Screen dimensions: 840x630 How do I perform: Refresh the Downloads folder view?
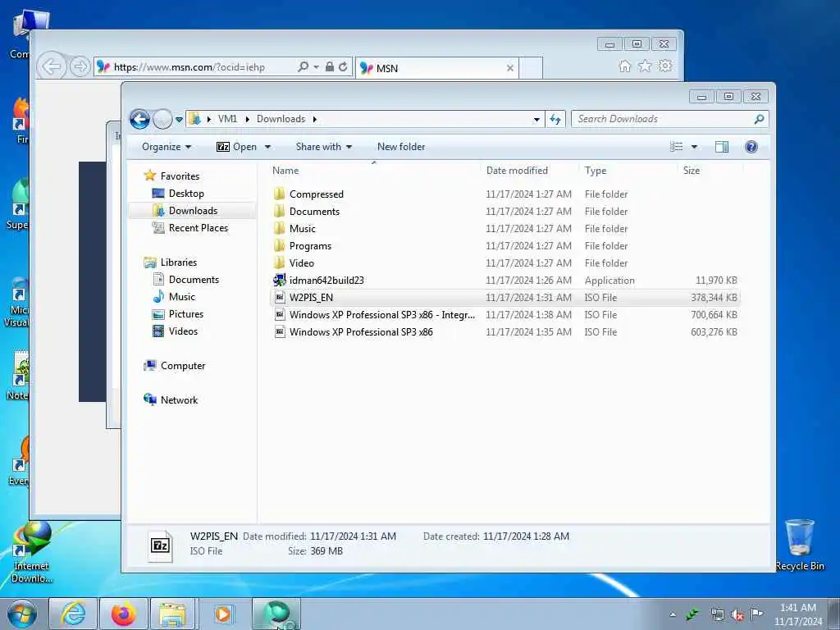555,120
